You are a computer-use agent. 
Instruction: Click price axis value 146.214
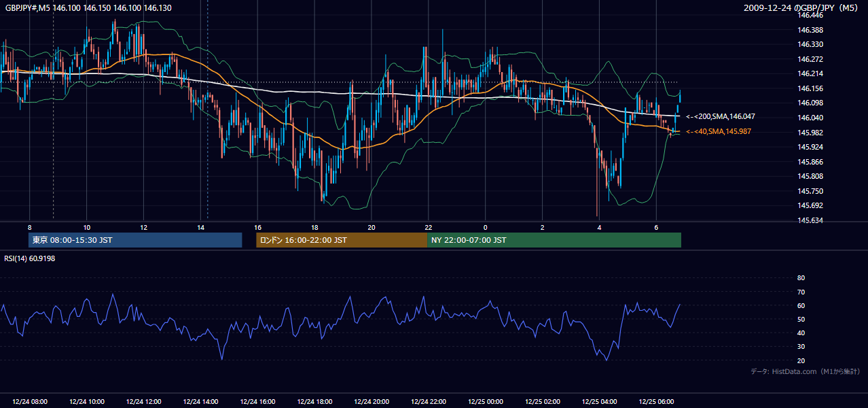[810, 73]
